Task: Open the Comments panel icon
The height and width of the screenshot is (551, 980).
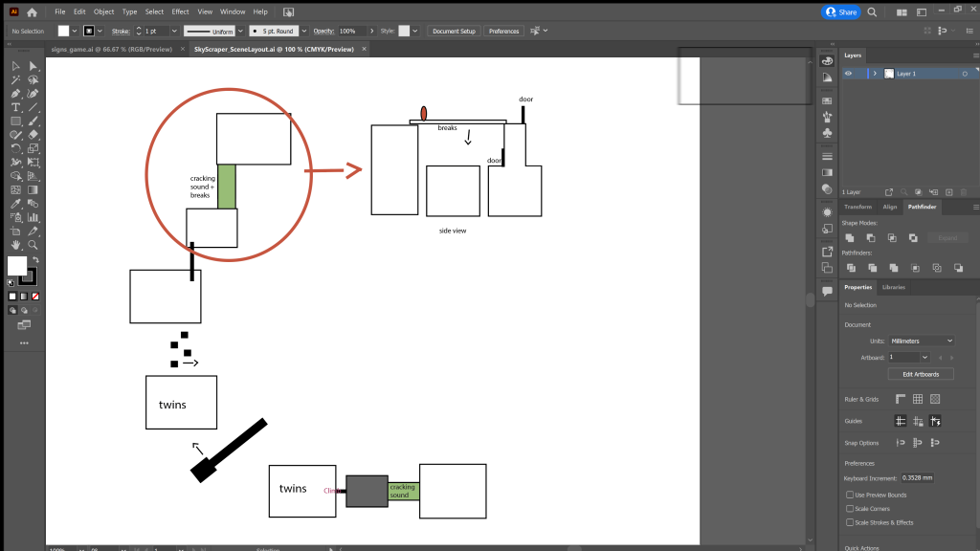Action: pos(827,291)
